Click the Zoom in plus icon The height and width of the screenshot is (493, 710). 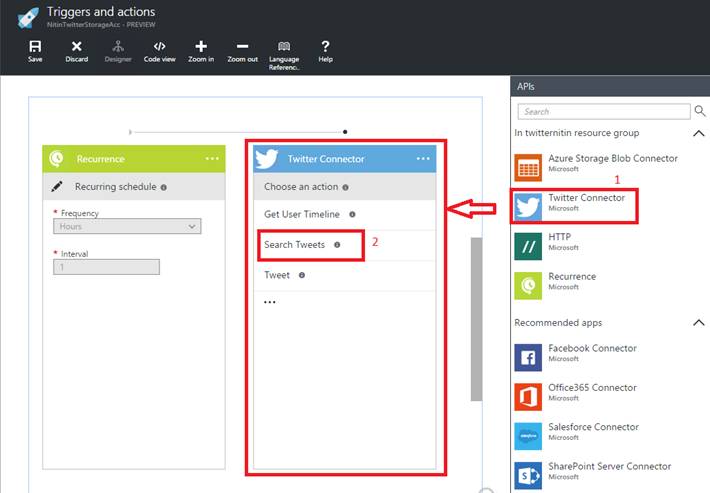pos(201,46)
